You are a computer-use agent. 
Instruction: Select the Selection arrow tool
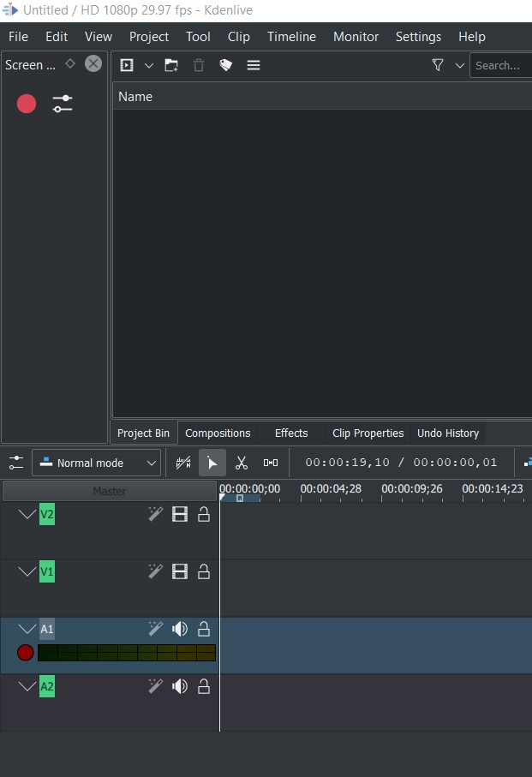212,463
